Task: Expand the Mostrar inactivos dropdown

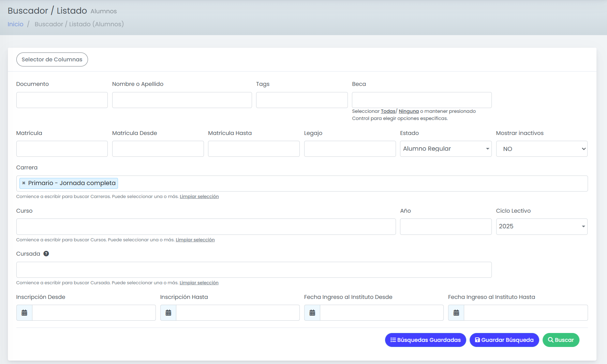Action: pos(542,149)
